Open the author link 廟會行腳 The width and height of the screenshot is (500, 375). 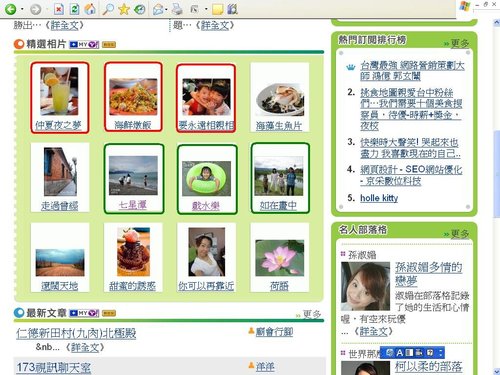click(274, 332)
